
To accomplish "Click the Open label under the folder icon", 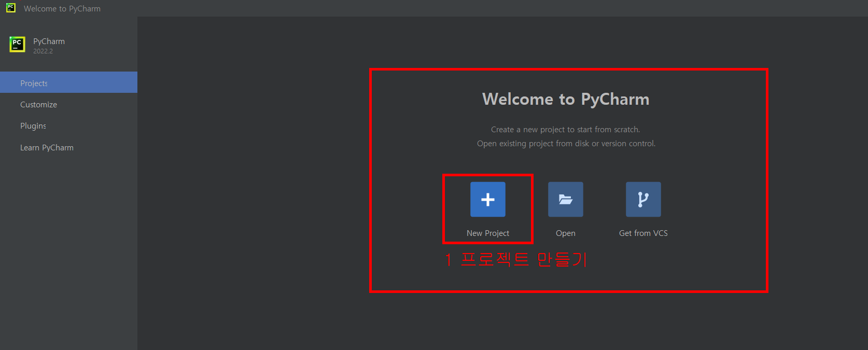I will 566,233.
